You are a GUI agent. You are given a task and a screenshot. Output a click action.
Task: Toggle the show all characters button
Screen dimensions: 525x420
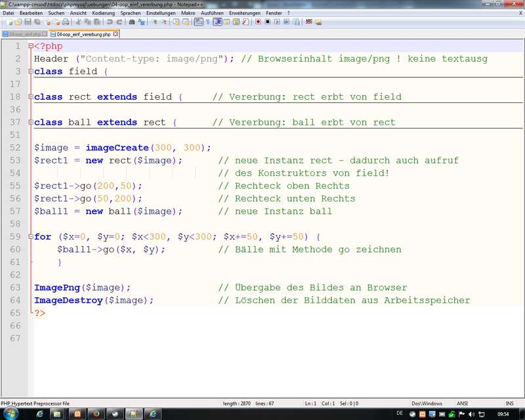click(208, 22)
